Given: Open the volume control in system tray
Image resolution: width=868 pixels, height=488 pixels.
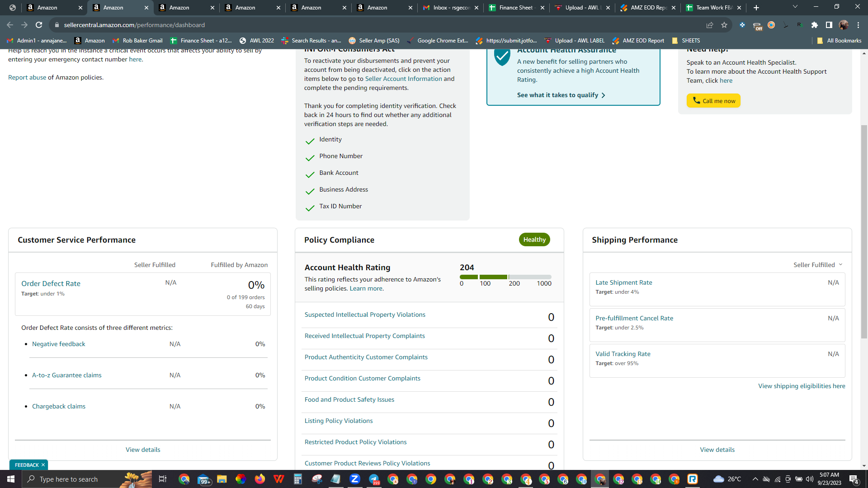Looking at the screenshot, I should (x=810, y=479).
